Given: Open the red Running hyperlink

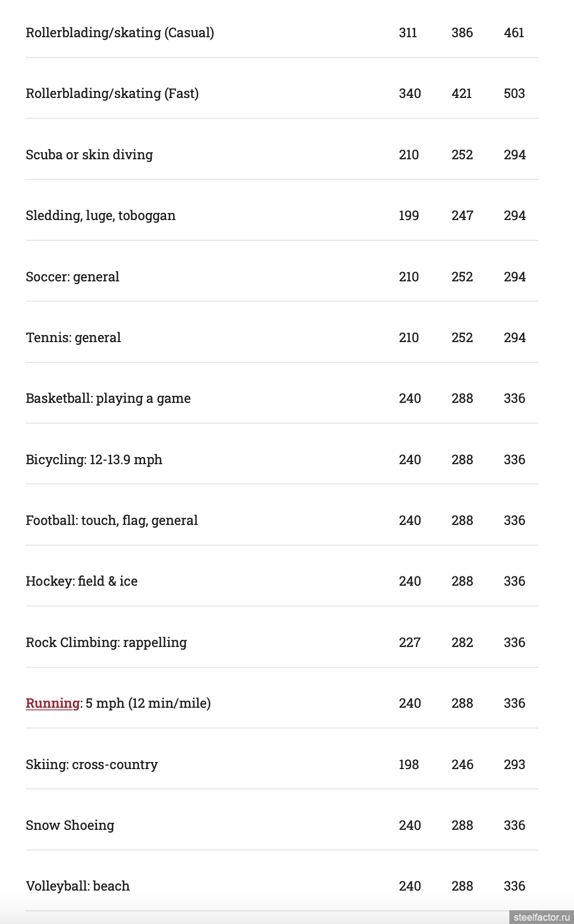Looking at the screenshot, I should tap(53, 703).
